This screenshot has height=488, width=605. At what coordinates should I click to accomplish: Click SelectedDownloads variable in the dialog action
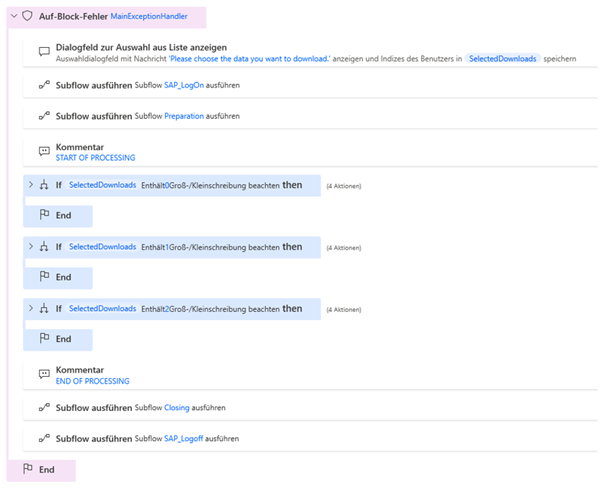click(x=504, y=59)
